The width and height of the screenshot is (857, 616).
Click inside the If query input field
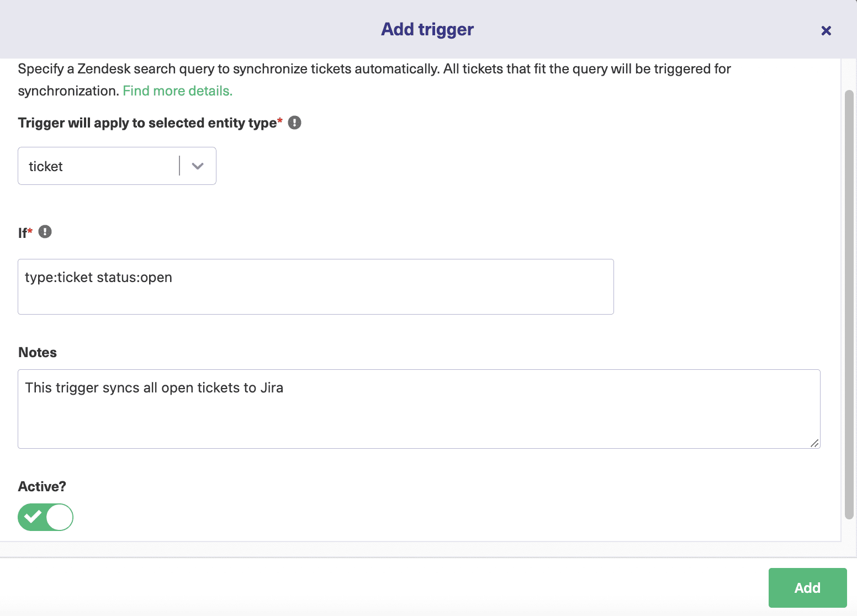(315, 286)
